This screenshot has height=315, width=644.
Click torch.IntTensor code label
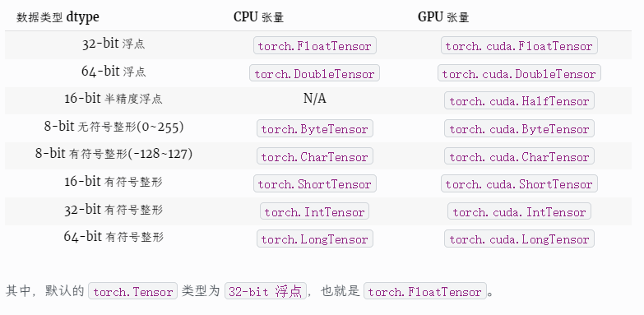[315, 211]
